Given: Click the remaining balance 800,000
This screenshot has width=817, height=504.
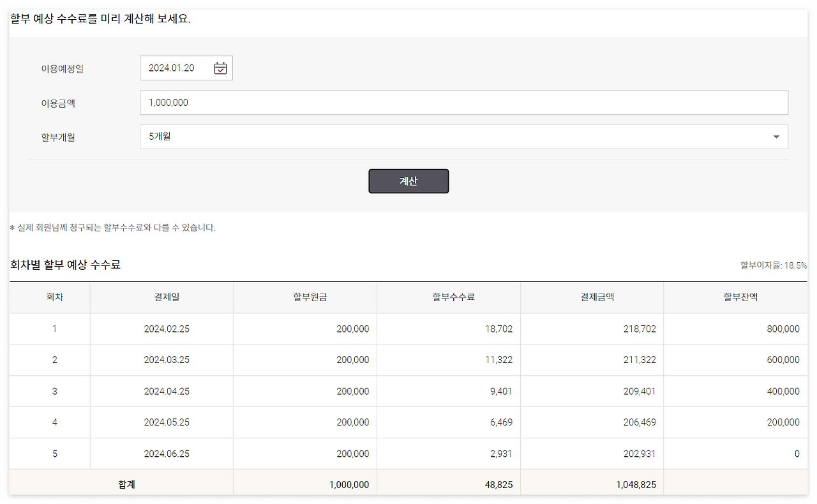Looking at the screenshot, I should [783, 329].
